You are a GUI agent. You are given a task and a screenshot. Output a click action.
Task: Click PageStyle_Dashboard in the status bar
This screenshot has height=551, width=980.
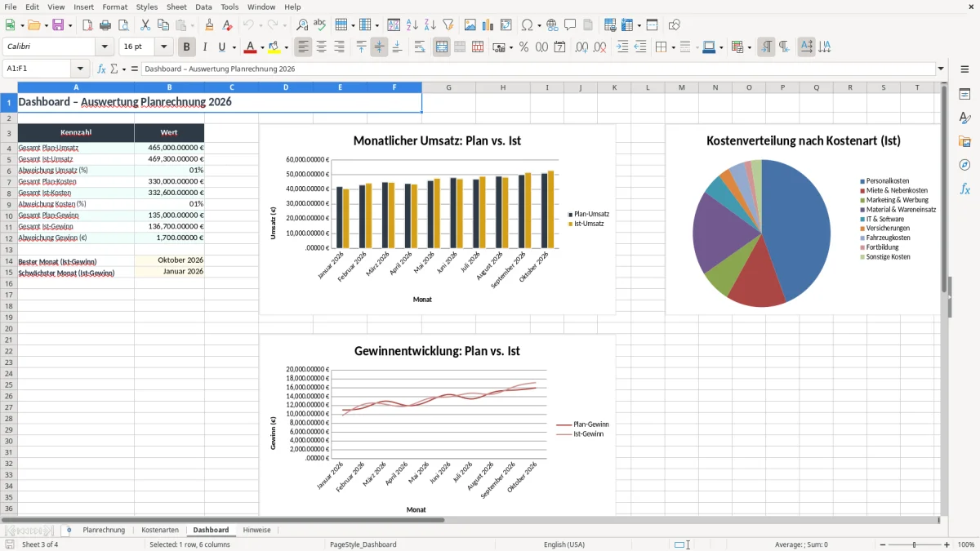coord(363,544)
